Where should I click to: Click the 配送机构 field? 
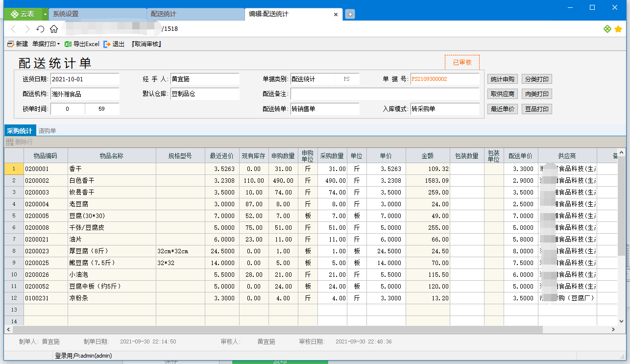click(x=85, y=94)
